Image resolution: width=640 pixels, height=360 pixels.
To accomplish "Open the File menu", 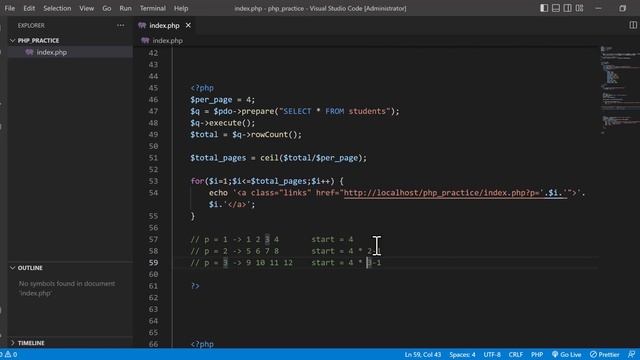I will click(x=9, y=8).
